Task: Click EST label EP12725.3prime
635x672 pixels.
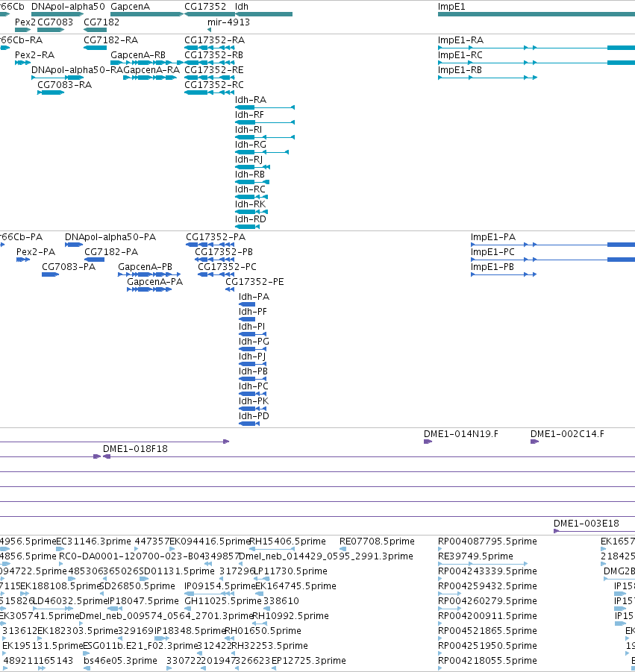Action: click(x=309, y=661)
